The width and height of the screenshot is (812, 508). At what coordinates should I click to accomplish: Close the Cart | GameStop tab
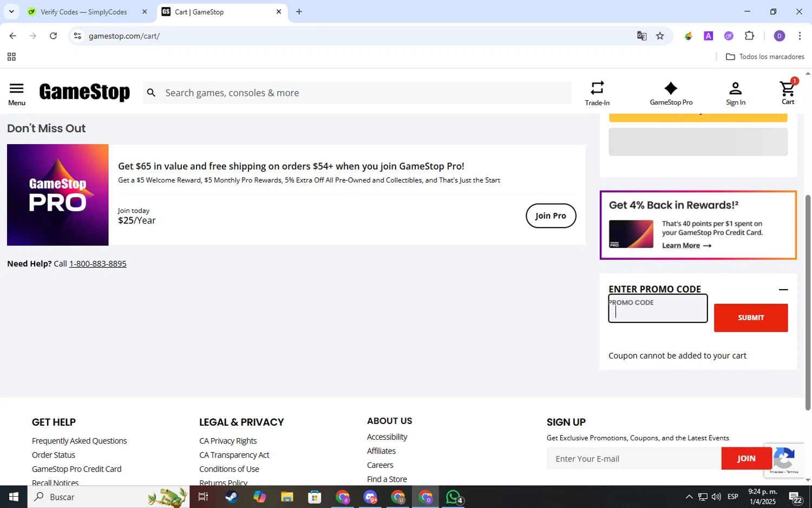click(x=279, y=11)
